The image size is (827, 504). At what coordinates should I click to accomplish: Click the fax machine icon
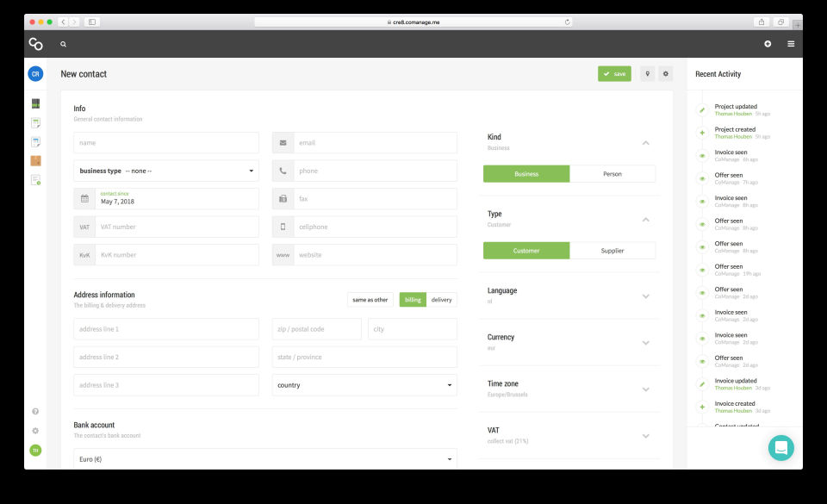pos(283,199)
